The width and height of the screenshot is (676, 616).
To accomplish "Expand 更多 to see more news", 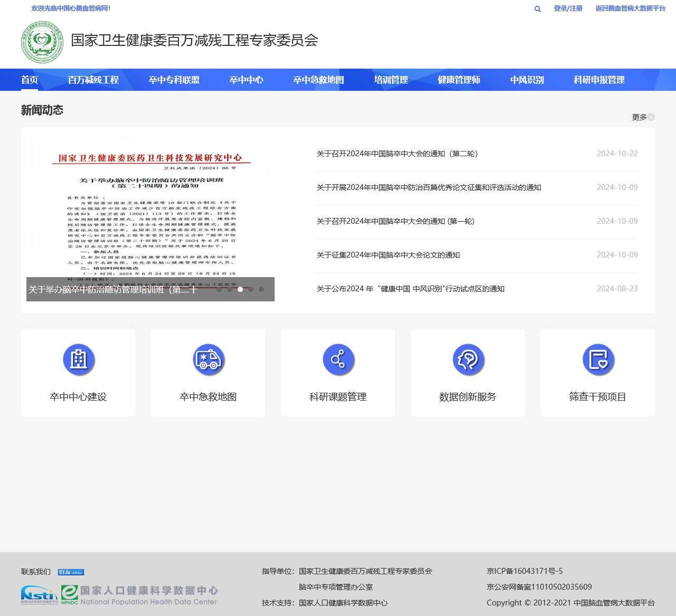I will pyautogui.click(x=637, y=117).
